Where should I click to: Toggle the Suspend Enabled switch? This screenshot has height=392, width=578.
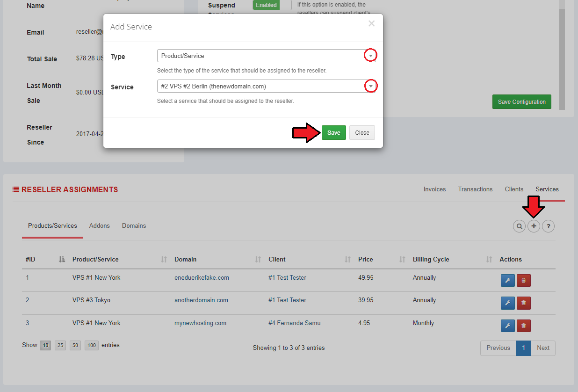(x=272, y=5)
